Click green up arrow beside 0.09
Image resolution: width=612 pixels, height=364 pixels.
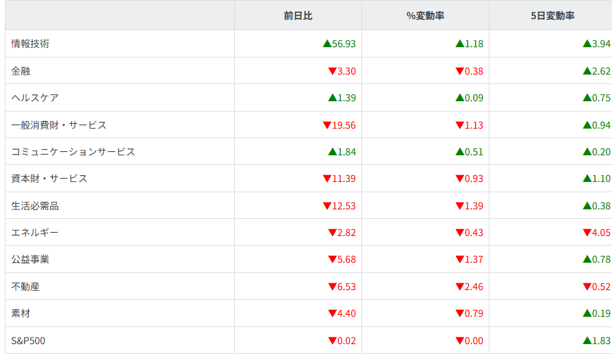(x=459, y=98)
